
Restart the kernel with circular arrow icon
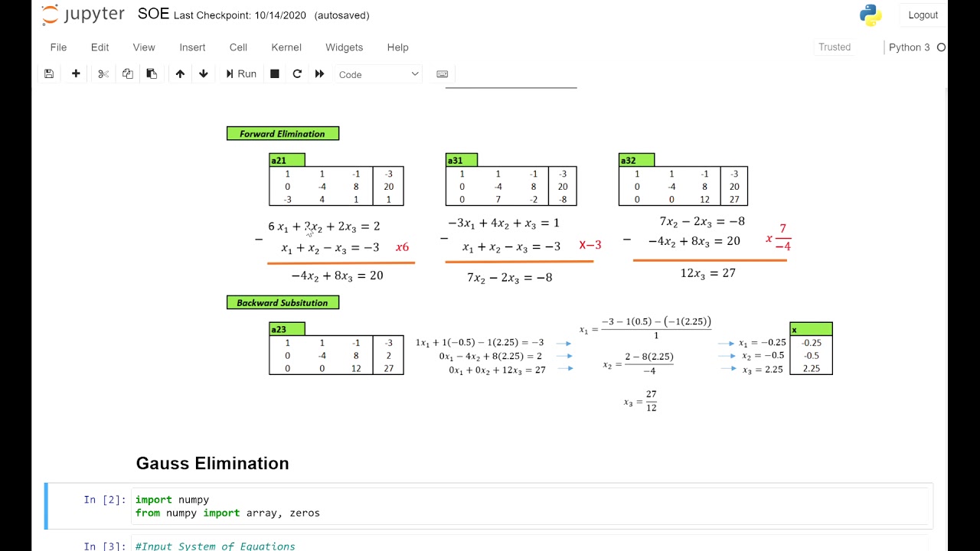(297, 74)
